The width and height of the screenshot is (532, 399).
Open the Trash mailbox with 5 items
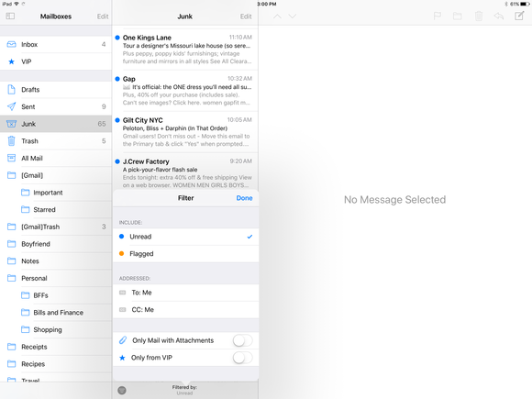click(x=56, y=141)
